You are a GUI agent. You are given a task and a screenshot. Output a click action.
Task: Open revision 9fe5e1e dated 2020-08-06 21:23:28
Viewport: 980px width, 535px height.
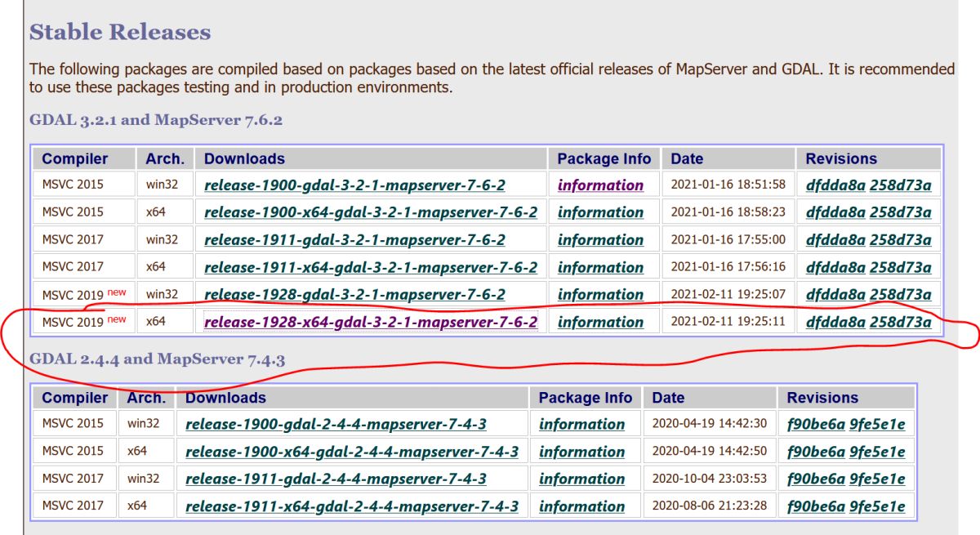[x=877, y=506]
